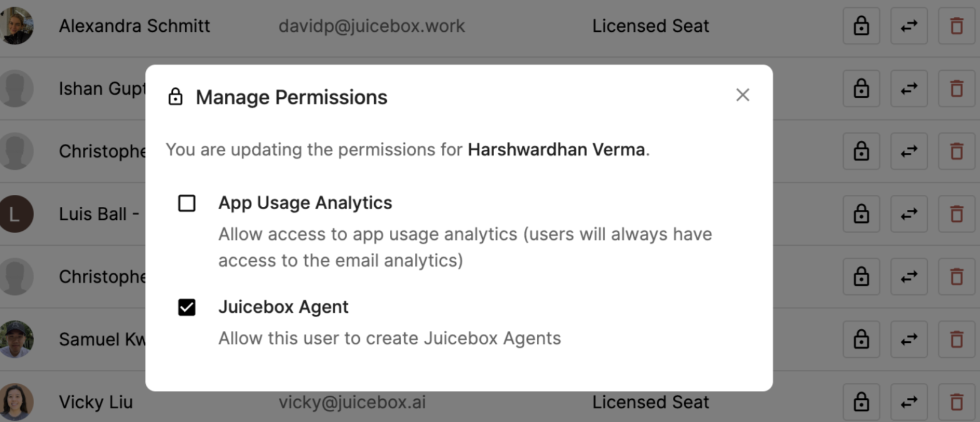Click Alexandra Schmitt's profile photo
This screenshot has width=980, height=422.
[x=16, y=26]
